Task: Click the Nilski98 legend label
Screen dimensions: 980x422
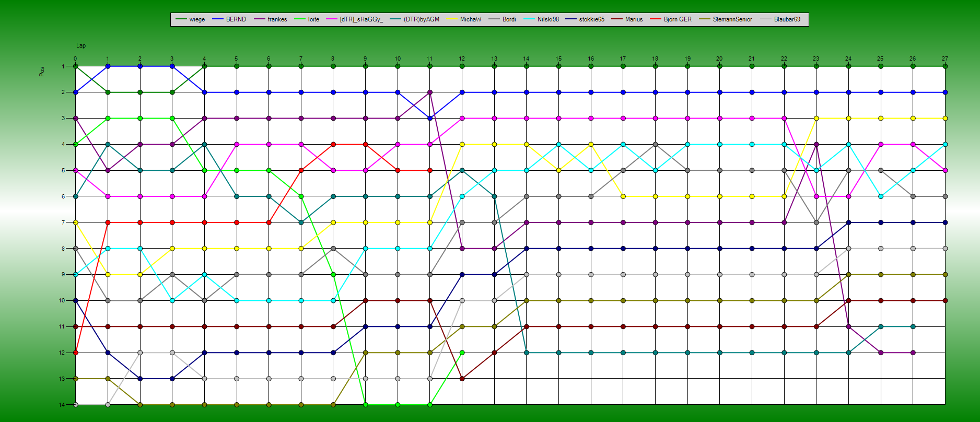Action: click(x=548, y=19)
